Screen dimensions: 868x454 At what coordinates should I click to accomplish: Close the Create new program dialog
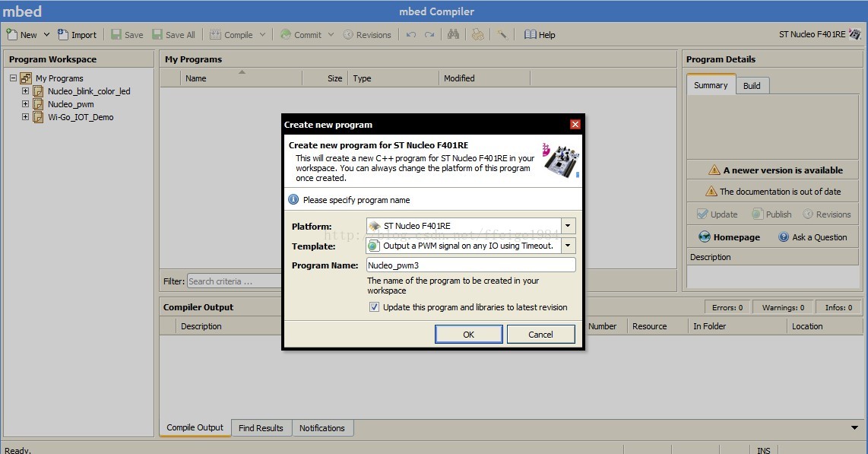click(x=575, y=125)
